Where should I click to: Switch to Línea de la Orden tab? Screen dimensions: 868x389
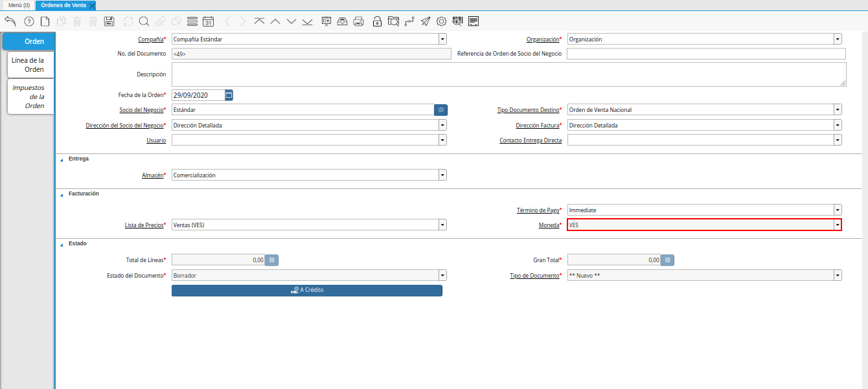click(29, 65)
